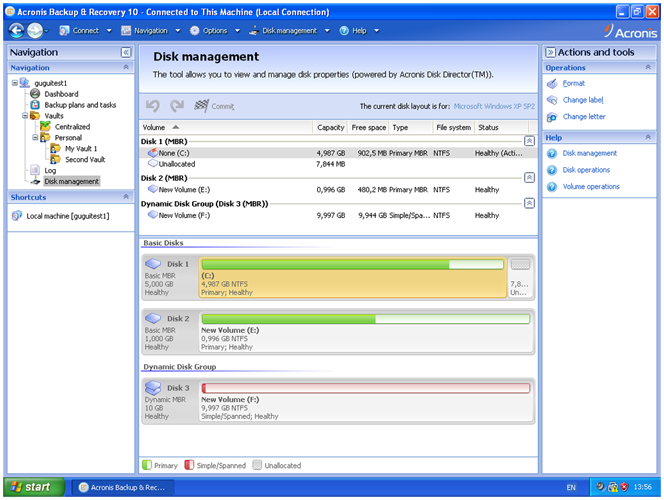664x500 pixels.
Task: Click the EN language indicator in taskbar
Action: tap(571, 487)
